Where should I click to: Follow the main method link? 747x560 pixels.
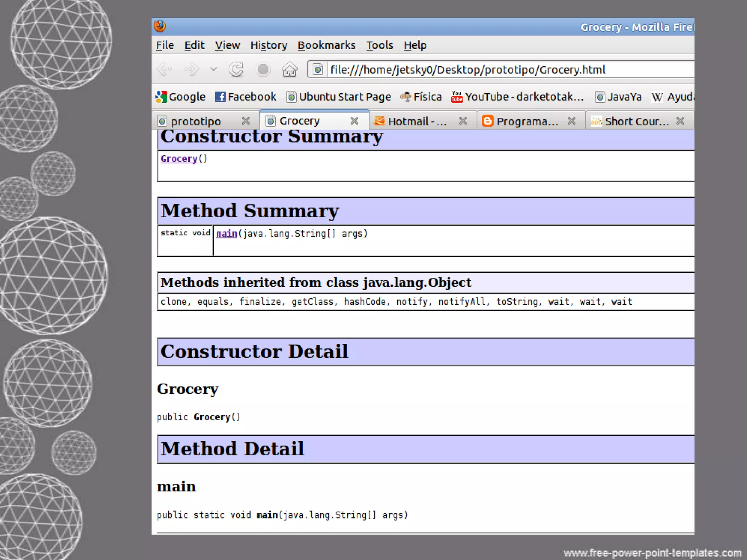coord(227,233)
